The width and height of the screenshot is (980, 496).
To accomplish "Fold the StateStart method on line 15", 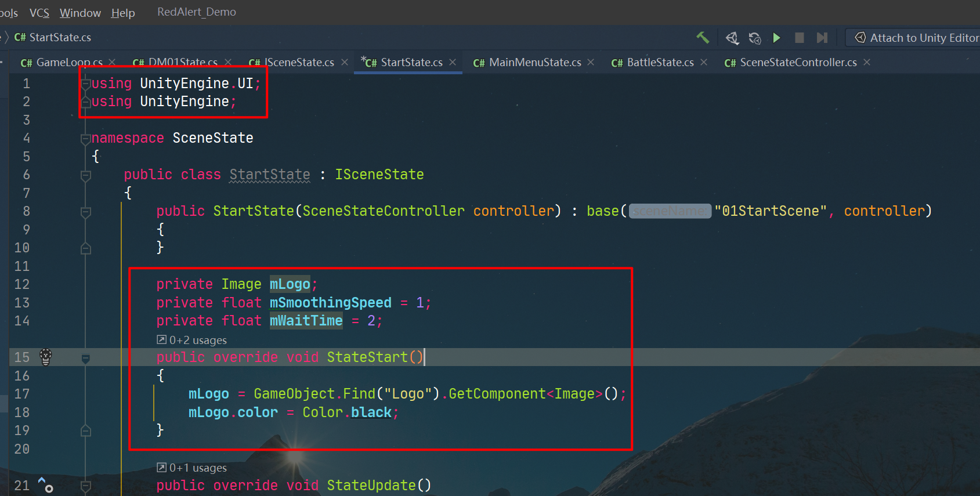I will (86, 358).
